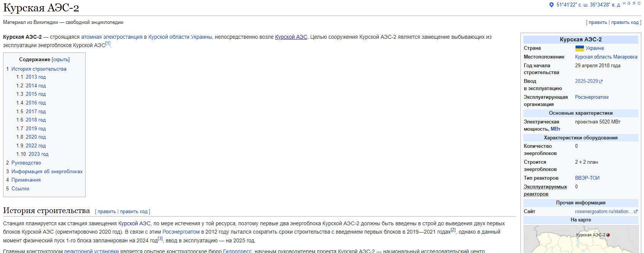The image size is (644, 253).
Task: Open the 2025-2029 commissioning link
Action: [x=587, y=81]
